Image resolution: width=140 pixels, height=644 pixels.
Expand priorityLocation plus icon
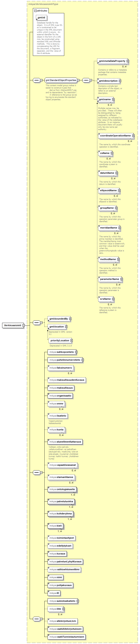coord(72,340)
